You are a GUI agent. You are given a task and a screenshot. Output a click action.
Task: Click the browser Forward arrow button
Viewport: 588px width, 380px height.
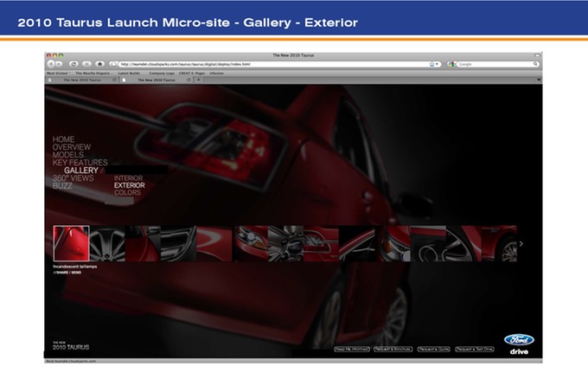coord(60,64)
